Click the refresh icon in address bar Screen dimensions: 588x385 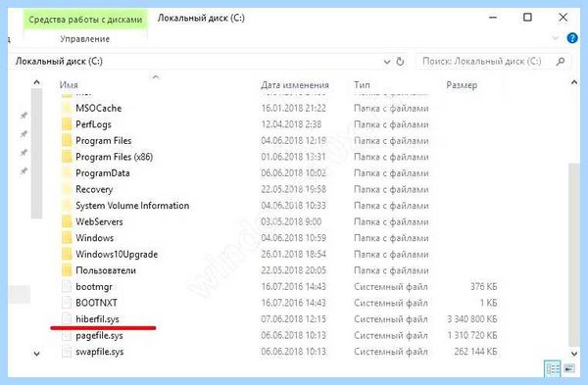click(400, 62)
